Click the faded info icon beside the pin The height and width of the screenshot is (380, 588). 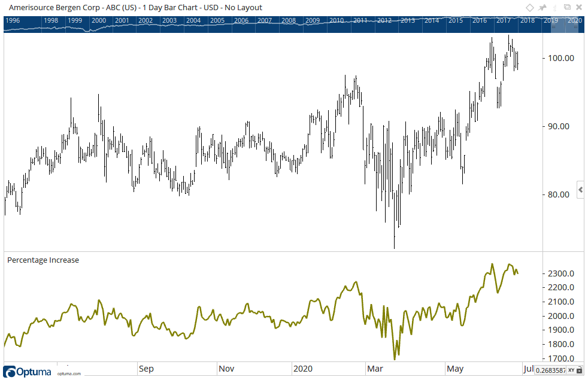[554, 8]
